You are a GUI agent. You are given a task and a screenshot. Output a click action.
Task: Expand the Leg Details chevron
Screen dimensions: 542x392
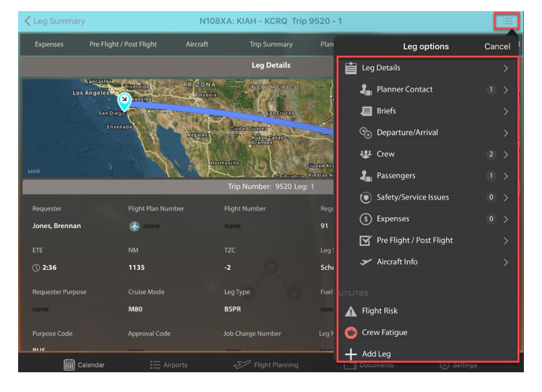[506, 69]
